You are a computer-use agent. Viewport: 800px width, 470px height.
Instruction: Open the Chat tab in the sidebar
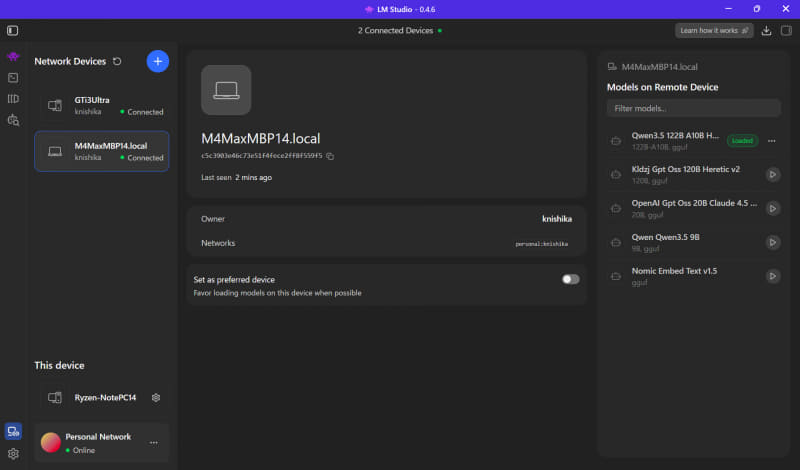click(x=13, y=56)
